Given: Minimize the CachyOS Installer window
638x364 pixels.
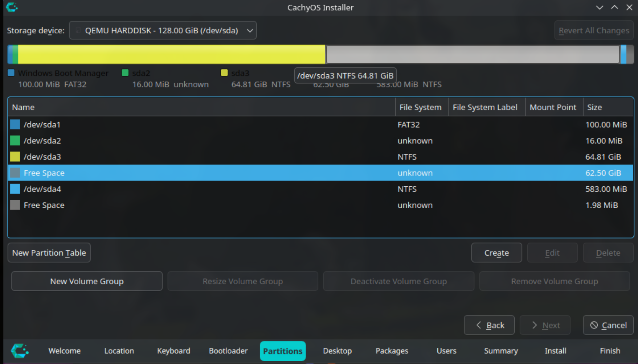Looking at the screenshot, I should [600, 7].
